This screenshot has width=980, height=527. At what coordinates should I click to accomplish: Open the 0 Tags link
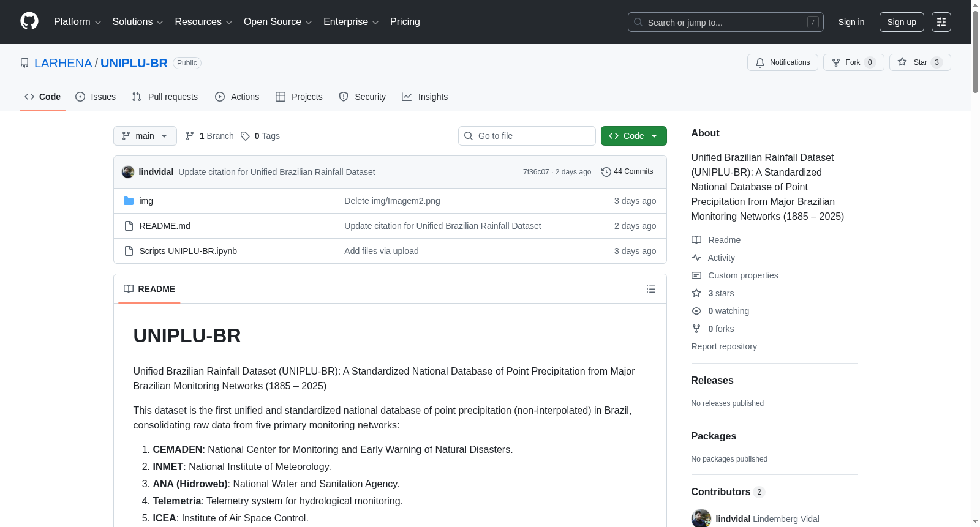(260, 136)
